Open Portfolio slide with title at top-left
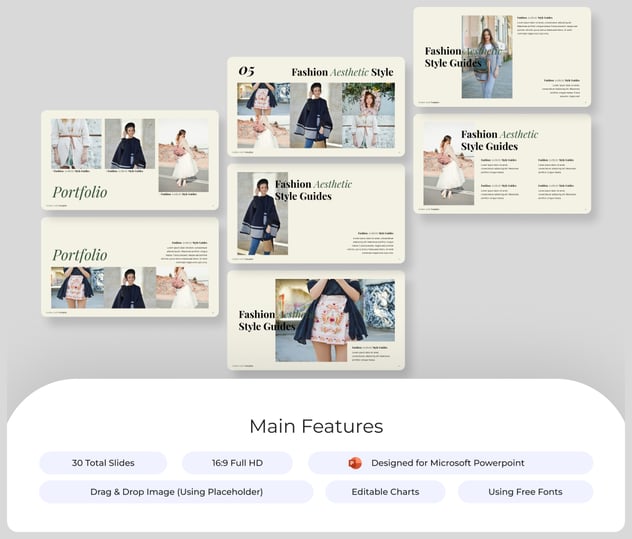 click(x=130, y=267)
